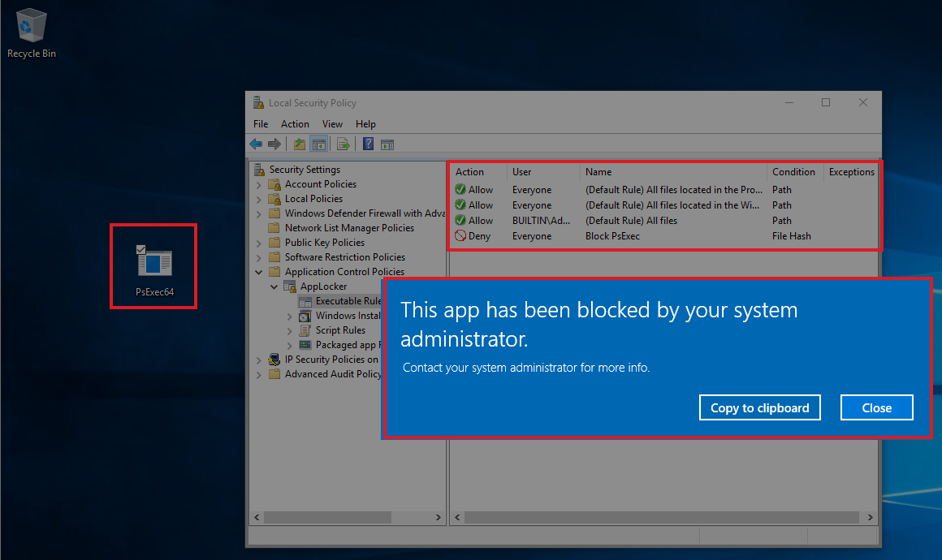Image resolution: width=942 pixels, height=560 pixels.
Task: Click the Software Restriction Policies folder icon
Action: pyautogui.click(x=274, y=257)
